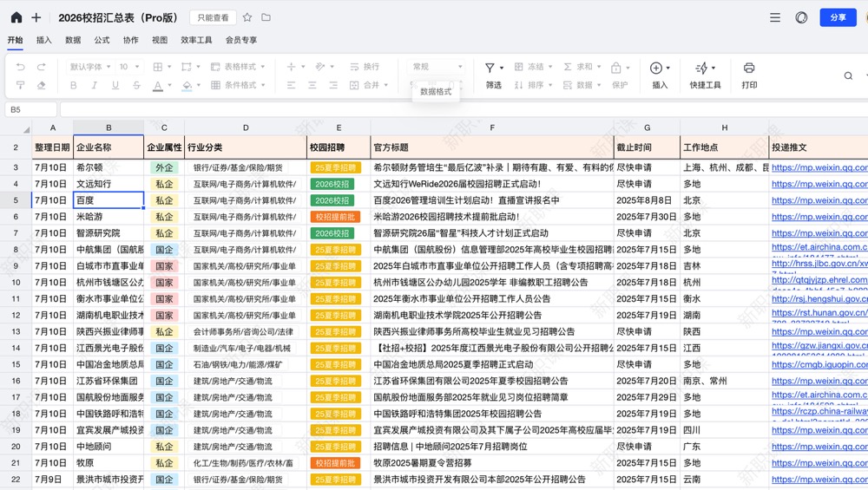The height and width of the screenshot is (490, 868).
Task: Switch to the 公式 tab
Action: [x=102, y=40]
